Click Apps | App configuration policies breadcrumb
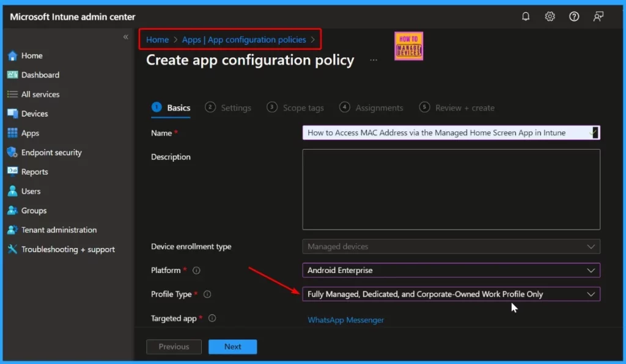The width and height of the screenshot is (626, 364). 244,40
